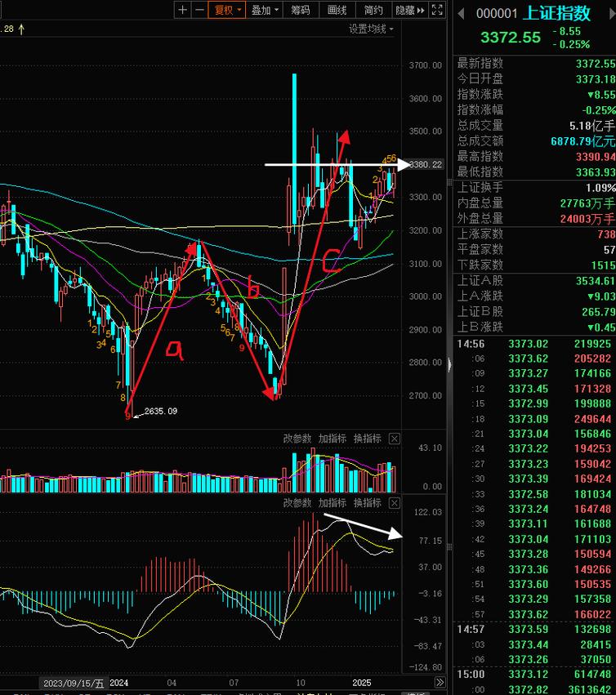Click 改参数 in the volume panel
616x695 pixels.
(297, 439)
